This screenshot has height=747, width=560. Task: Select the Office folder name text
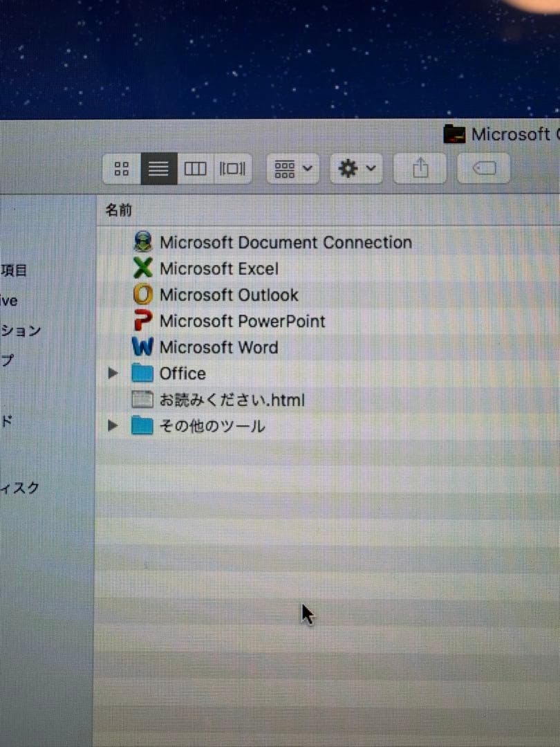183,373
